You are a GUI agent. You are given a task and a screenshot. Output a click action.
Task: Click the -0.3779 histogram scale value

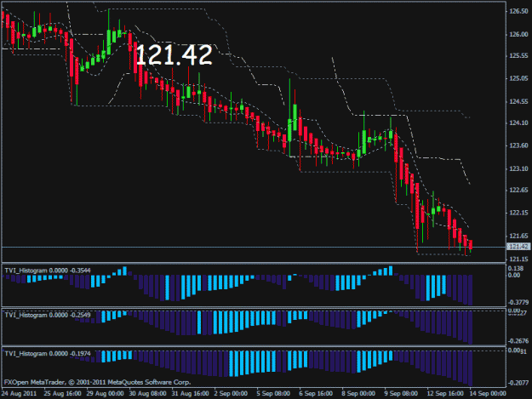[518, 302]
